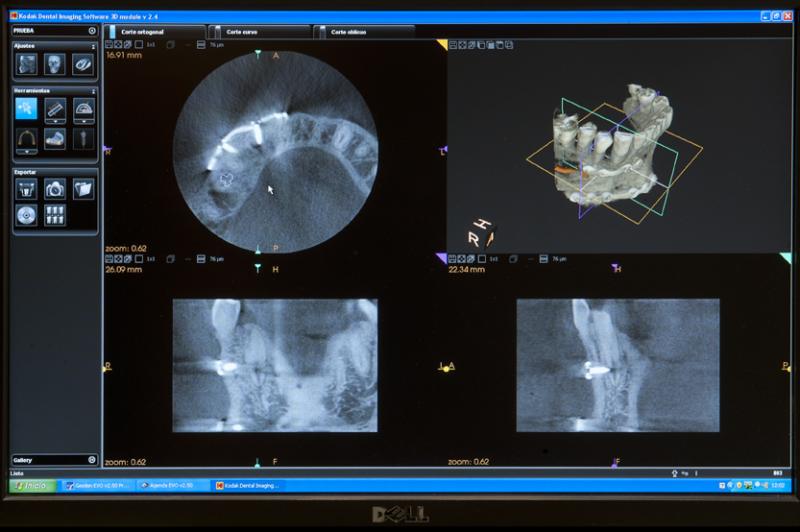Click the CD disc burn icon
800x532 pixels.
pos(27,214)
